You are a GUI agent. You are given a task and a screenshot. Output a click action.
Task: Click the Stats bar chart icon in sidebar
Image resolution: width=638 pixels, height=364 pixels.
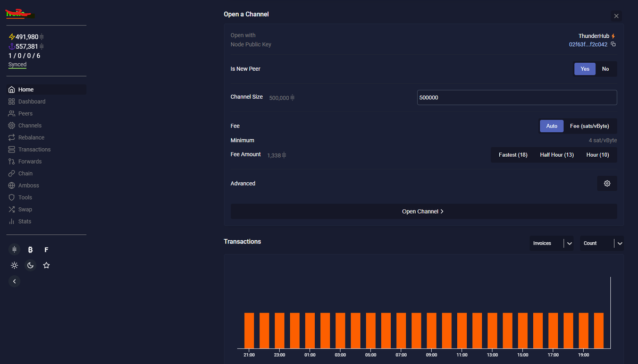pos(12,221)
